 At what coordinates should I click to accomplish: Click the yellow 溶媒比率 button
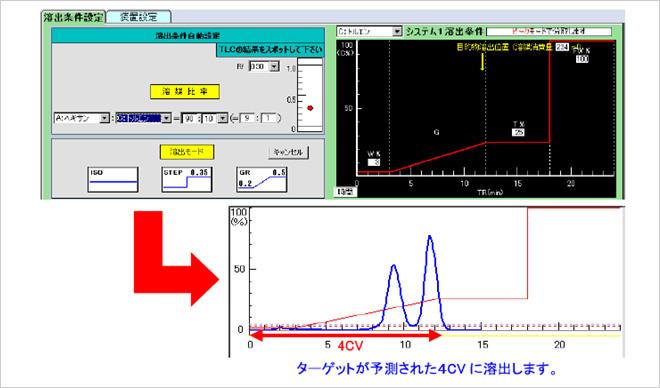click(x=185, y=92)
